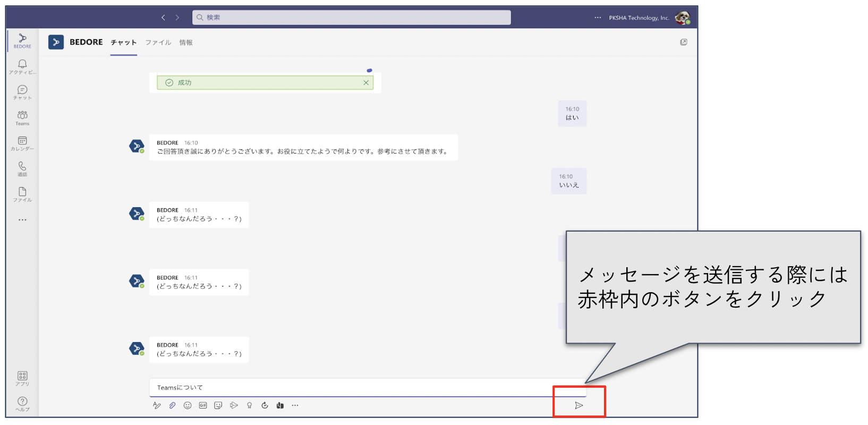Open the text Format options icon
The width and height of the screenshot is (868, 425).
coord(157,405)
